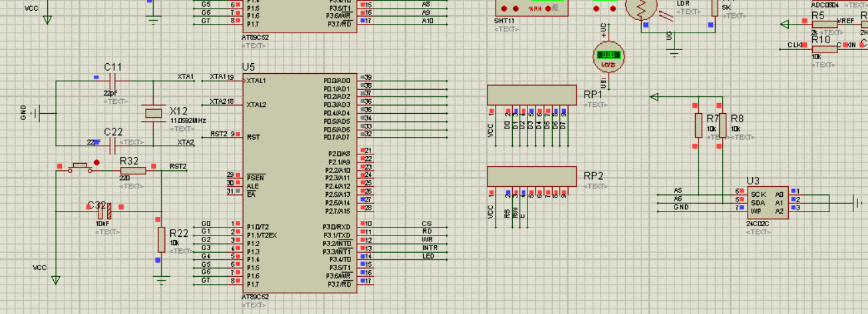Click U5 pin 21 P2.0/A8
The height and width of the screenshot is (314, 868).
[x=366, y=151]
